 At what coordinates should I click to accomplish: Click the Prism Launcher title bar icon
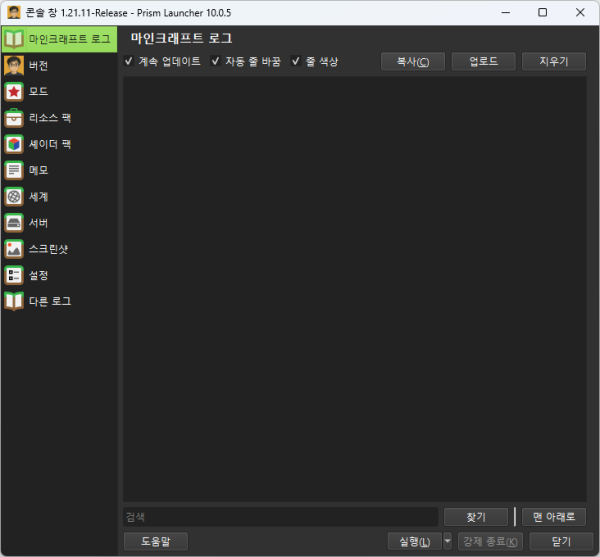click(x=14, y=13)
